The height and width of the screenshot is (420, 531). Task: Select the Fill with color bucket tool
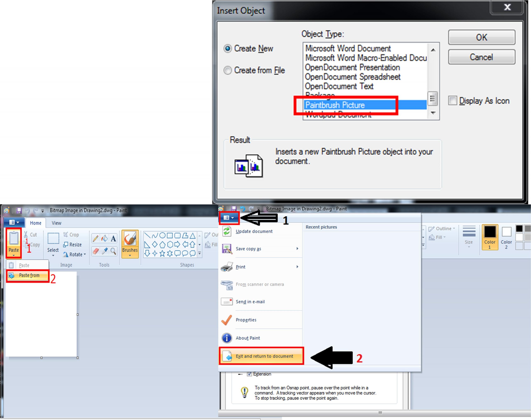[104, 238]
